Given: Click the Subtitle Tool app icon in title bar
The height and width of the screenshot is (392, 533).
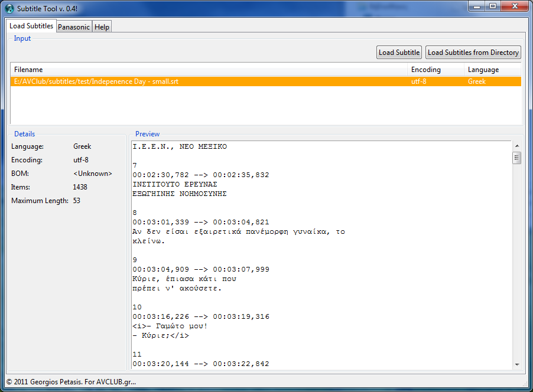Looking at the screenshot, I should [9, 8].
